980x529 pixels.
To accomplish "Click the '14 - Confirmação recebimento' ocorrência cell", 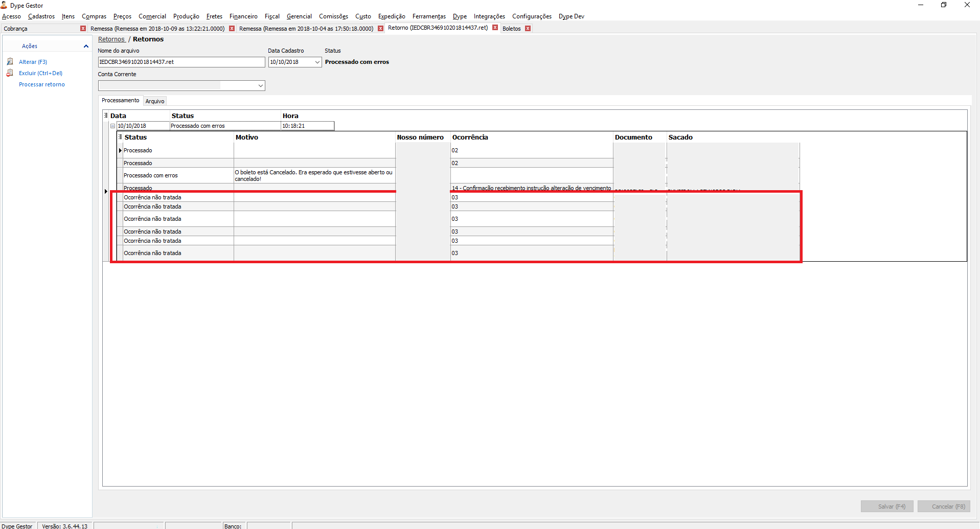I will click(532, 188).
